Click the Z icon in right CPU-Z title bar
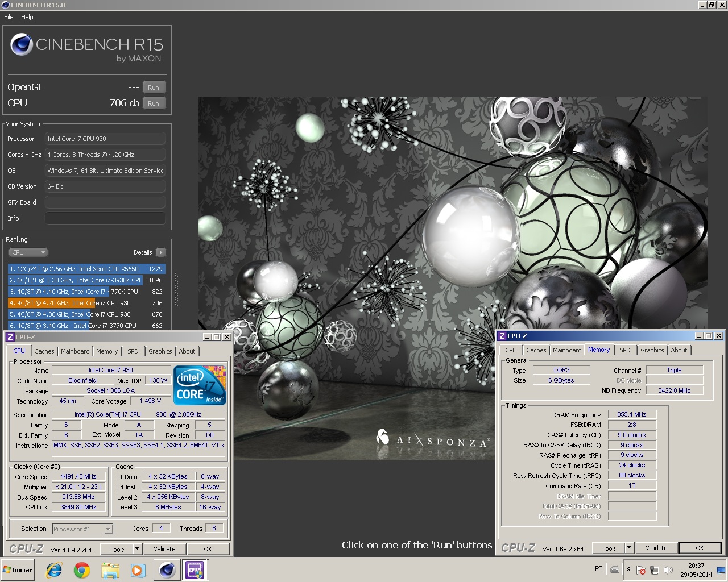The width and height of the screenshot is (728, 582). (x=502, y=336)
